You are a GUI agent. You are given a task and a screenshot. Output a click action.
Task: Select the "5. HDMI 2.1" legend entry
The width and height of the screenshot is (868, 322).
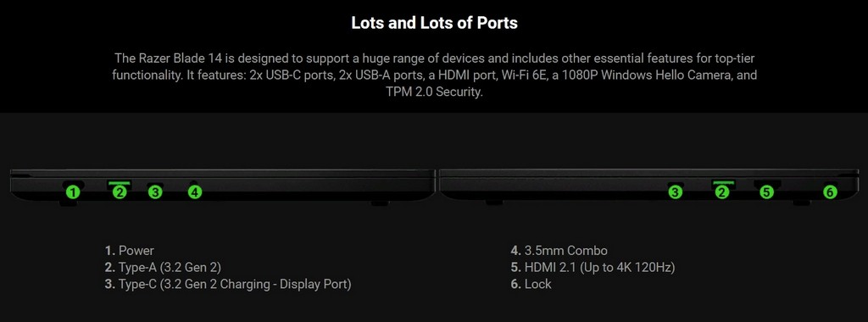click(593, 268)
